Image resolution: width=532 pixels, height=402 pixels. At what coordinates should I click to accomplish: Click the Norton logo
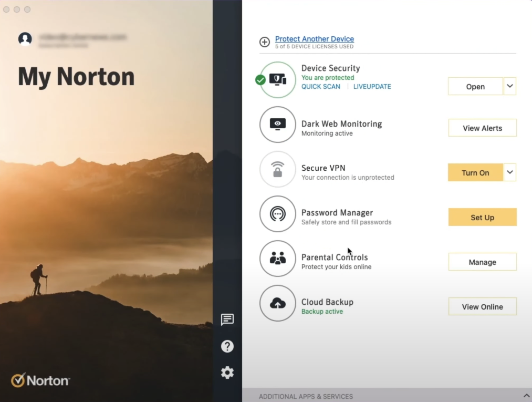coord(40,380)
